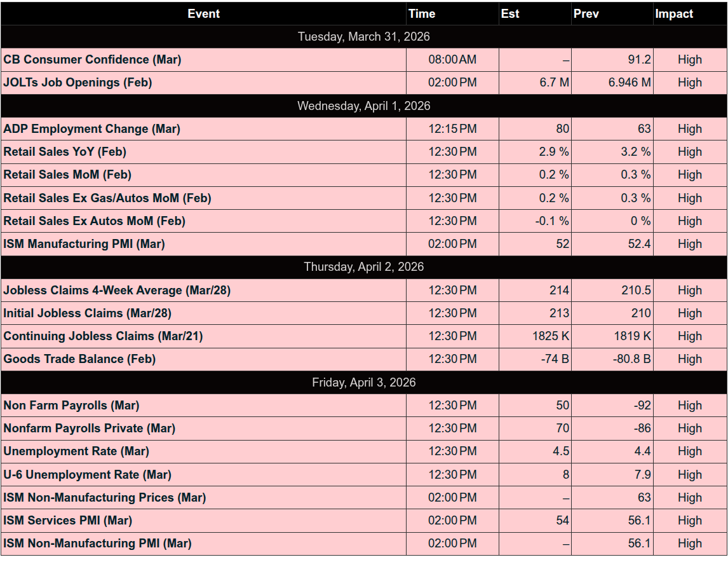728x569 pixels.
Task: Click Retail Sales YoY (Feb) event
Action: point(65,152)
